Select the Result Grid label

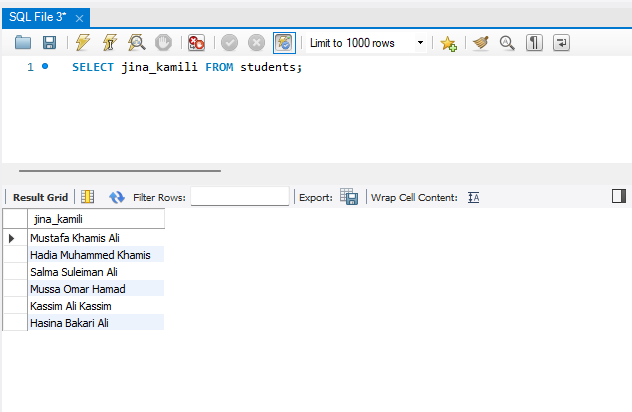point(40,198)
